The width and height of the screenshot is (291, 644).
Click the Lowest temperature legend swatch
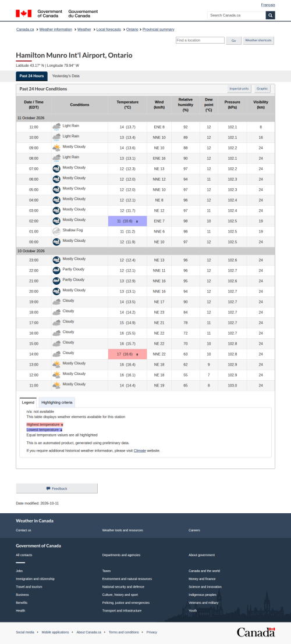point(44,430)
